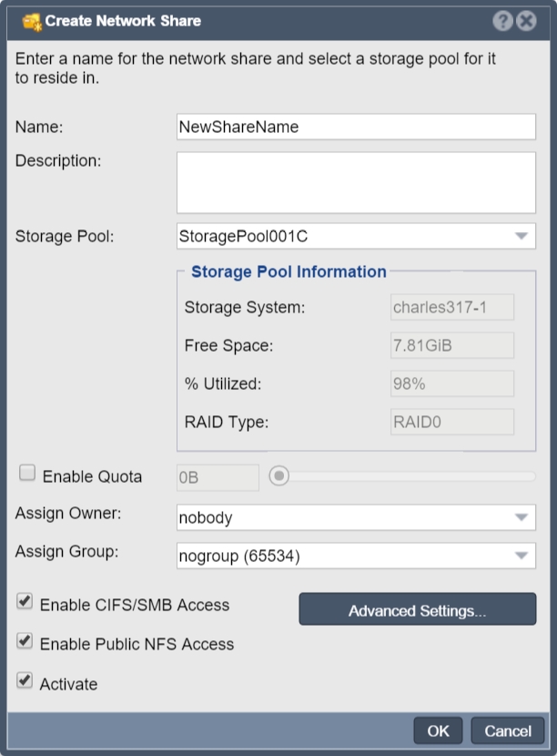Click the quota slider handle
This screenshot has height=756, width=557.
coord(278,475)
